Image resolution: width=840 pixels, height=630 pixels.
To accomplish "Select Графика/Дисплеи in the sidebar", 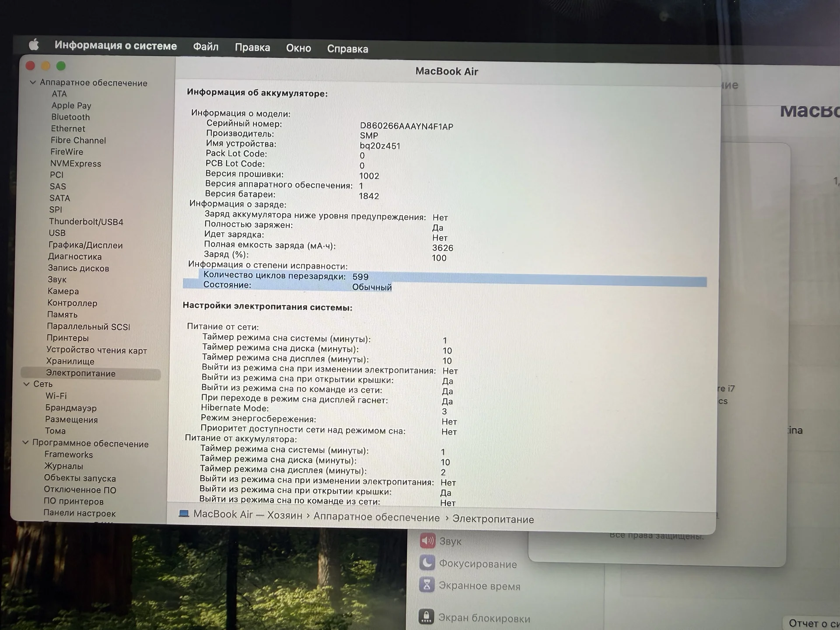I will [85, 245].
